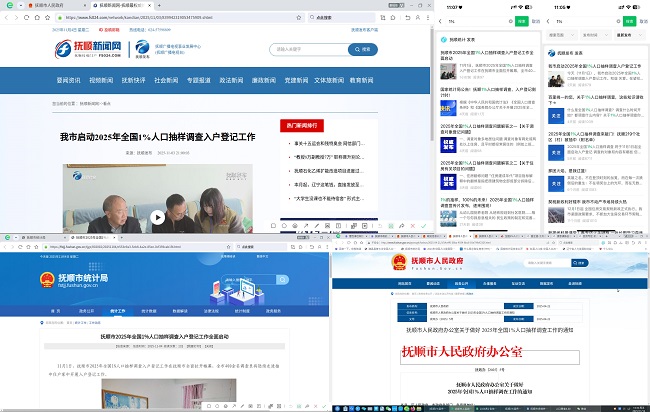
Task: Reload the 抚顺新闻网 browser page
Action: tap(27, 17)
